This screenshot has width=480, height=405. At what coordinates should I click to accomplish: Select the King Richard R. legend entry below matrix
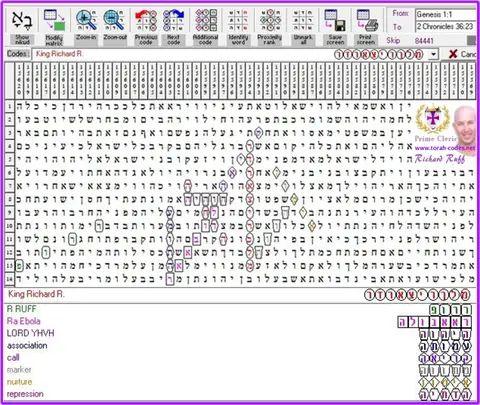coord(36,294)
